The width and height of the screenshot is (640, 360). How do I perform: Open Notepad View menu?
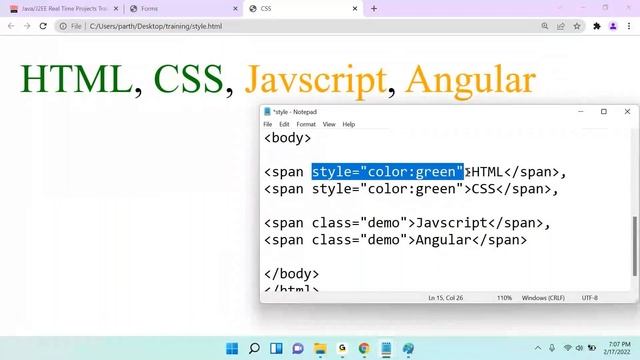coord(329,124)
